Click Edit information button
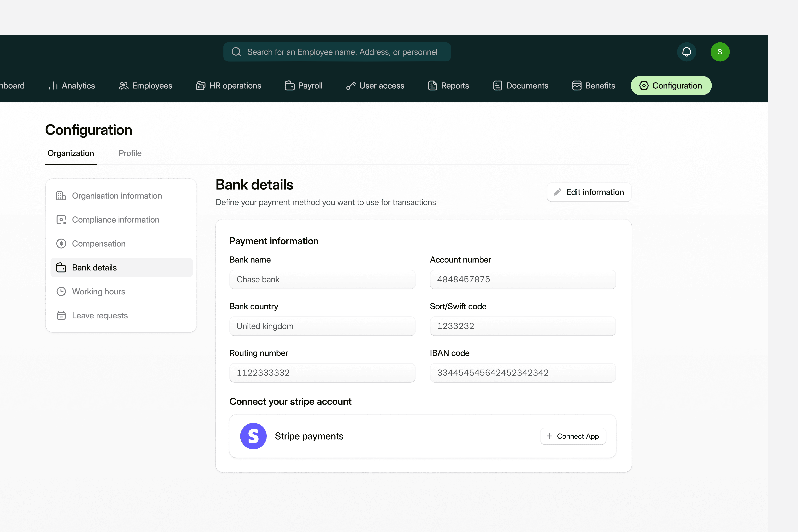Screen dimensions: 798x532 pos(589,192)
